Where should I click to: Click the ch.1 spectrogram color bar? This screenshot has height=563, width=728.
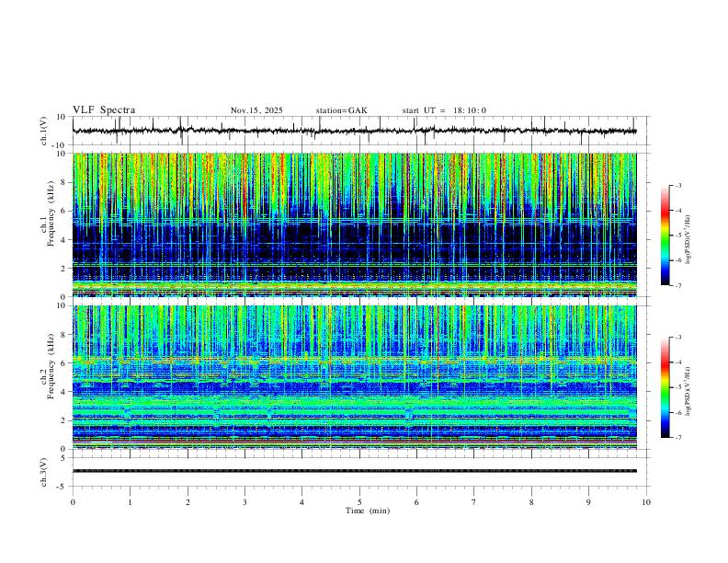pos(665,236)
